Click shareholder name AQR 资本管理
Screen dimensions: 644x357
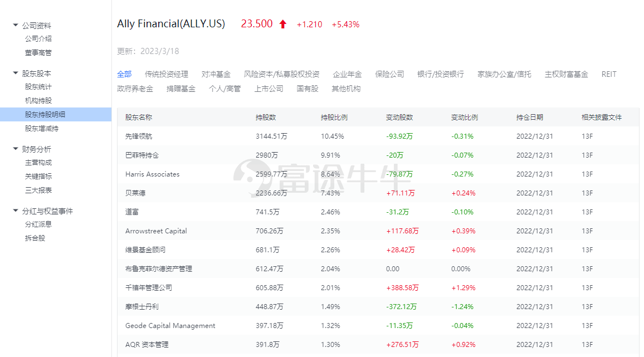tap(147, 345)
